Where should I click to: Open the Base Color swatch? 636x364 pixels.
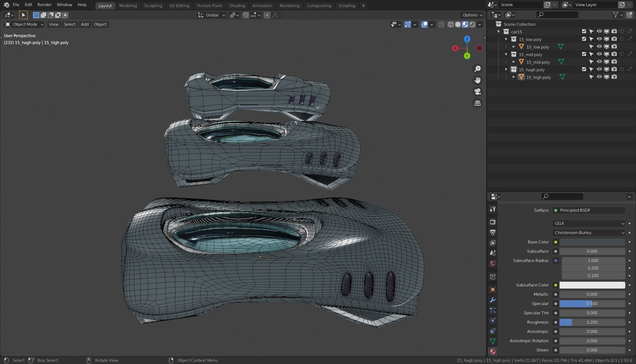(x=592, y=242)
